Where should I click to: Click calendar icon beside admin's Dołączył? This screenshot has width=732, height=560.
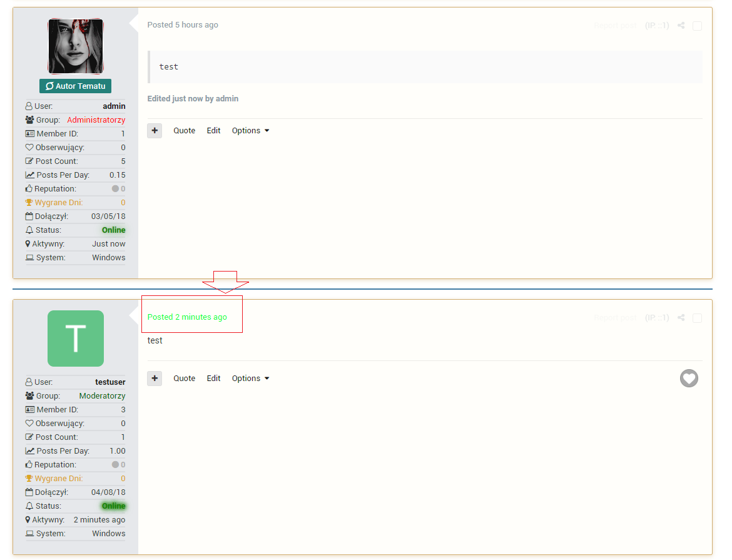(x=29, y=216)
